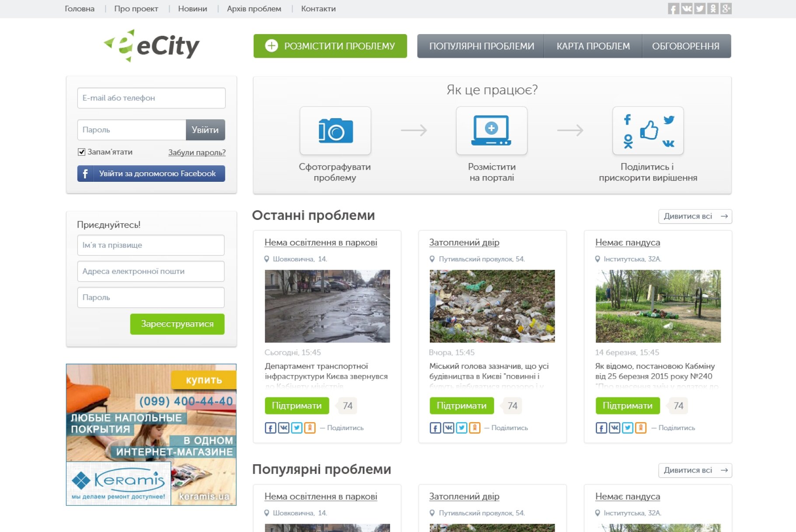The width and height of the screenshot is (796, 532).
Task: Click the camera icon for photographing a problem
Action: pos(335,131)
